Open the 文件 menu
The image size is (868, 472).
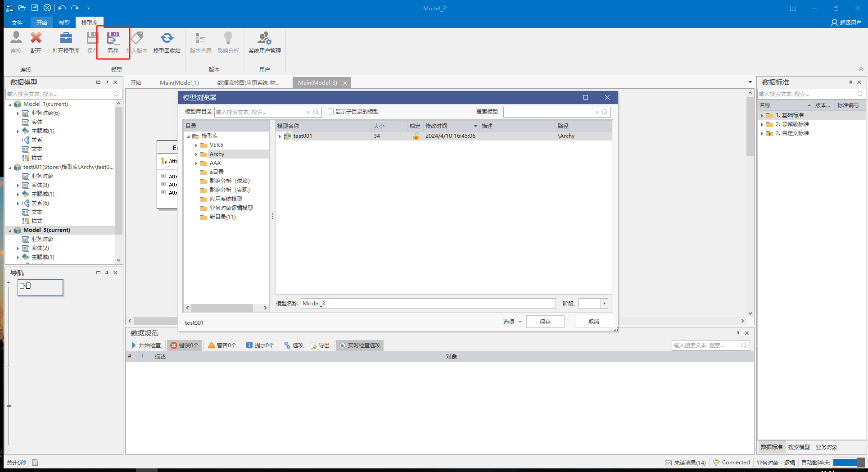coord(17,23)
